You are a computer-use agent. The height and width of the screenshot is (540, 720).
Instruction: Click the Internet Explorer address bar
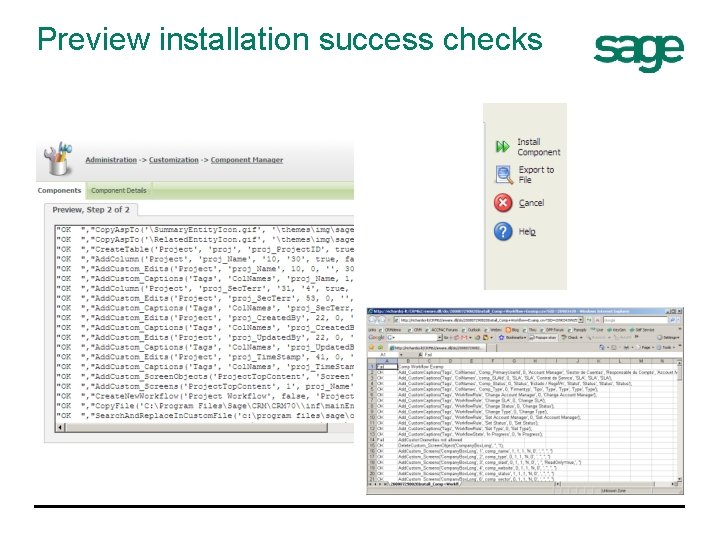pos(489,320)
